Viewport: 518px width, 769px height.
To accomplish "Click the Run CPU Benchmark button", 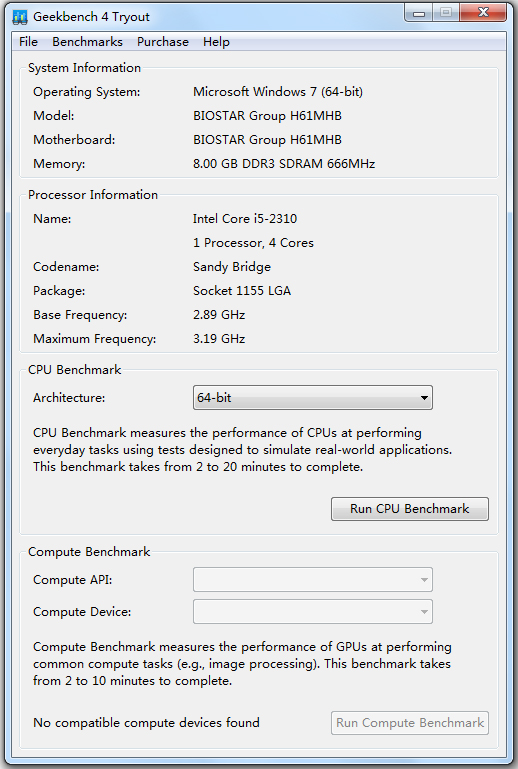I will tap(410, 509).
